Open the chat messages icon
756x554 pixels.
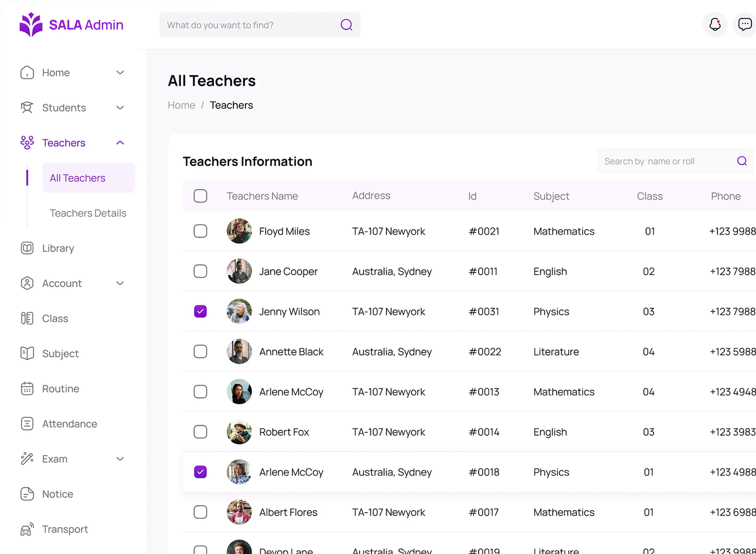(744, 25)
